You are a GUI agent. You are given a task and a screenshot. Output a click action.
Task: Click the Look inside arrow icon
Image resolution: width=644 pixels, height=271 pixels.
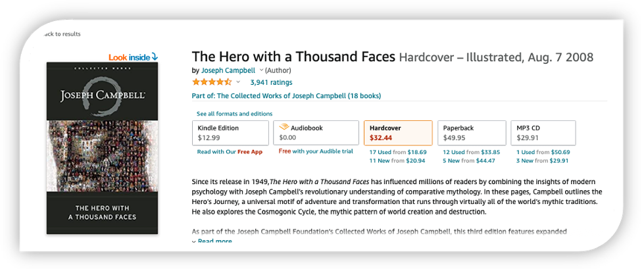[155, 57]
